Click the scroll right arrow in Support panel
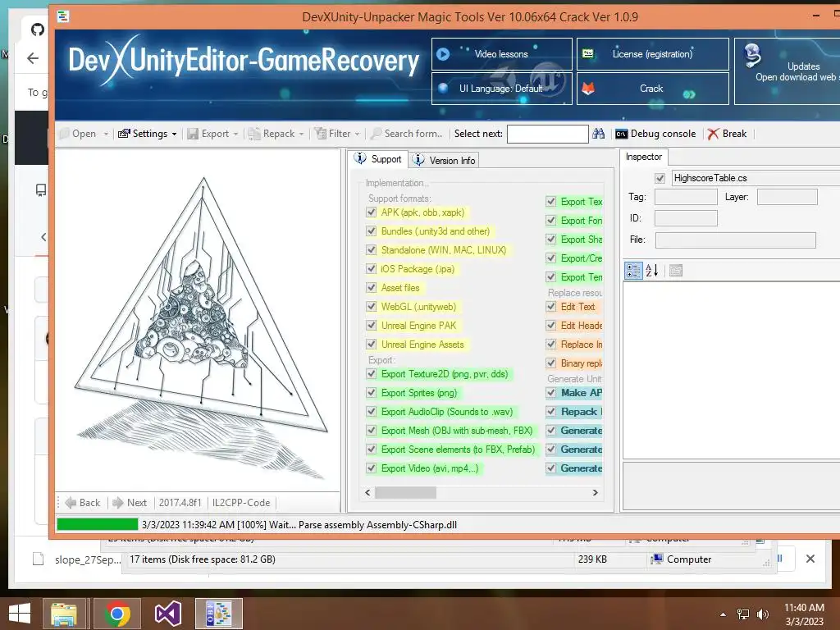This screenshot has height=630, width=840. pos(596,492)
